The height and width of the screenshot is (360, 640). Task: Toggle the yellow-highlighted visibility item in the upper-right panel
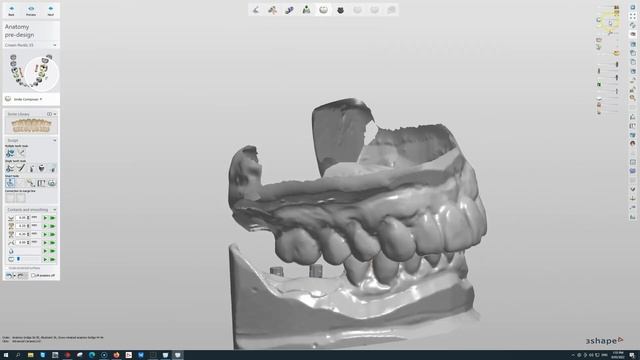pos(610,22)
